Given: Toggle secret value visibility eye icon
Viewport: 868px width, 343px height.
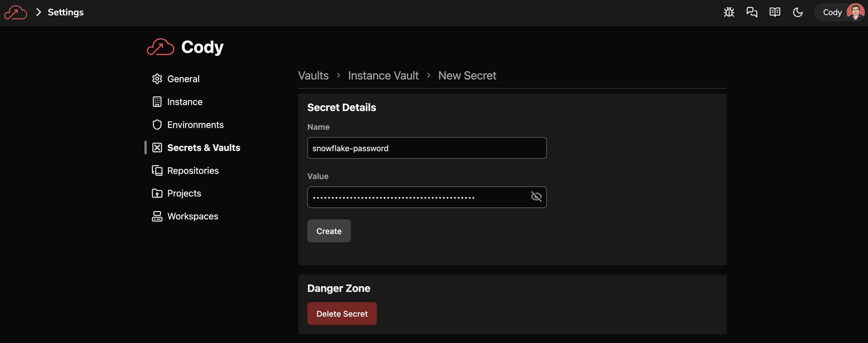Looking at the screenshot, I should [536, 197].
